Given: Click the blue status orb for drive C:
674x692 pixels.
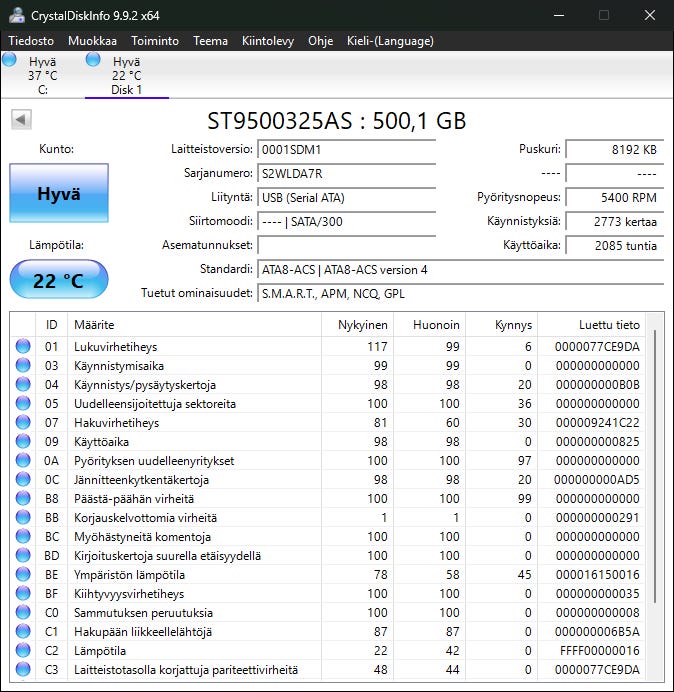Looking at the screenshot, I should coord(9,60).
